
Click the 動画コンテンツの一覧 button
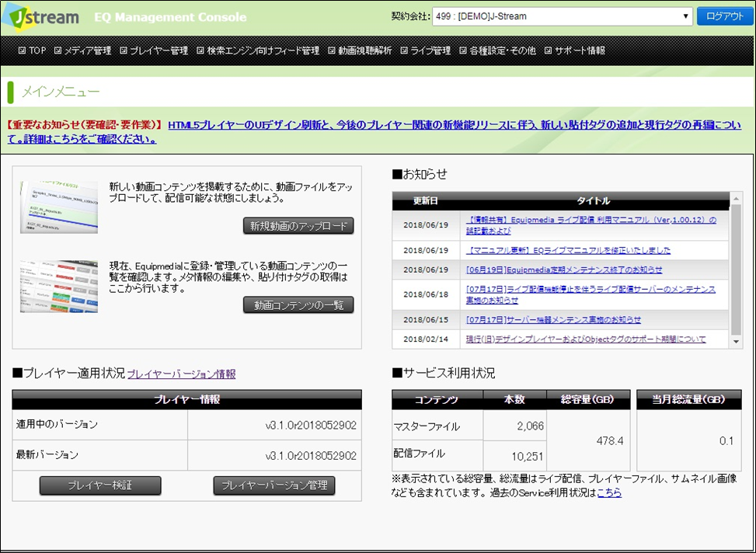coord(298,305)
